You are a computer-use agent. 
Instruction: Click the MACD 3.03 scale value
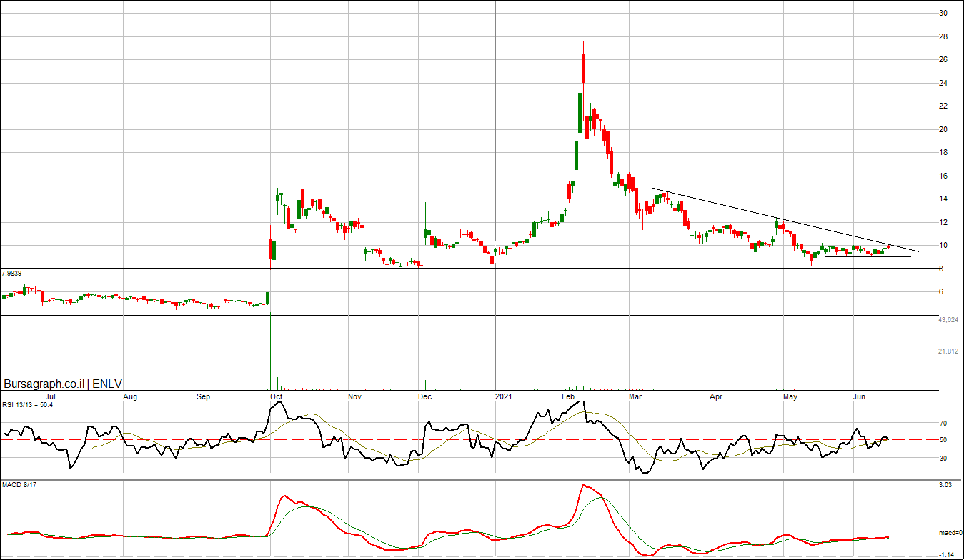coord(945,486)
